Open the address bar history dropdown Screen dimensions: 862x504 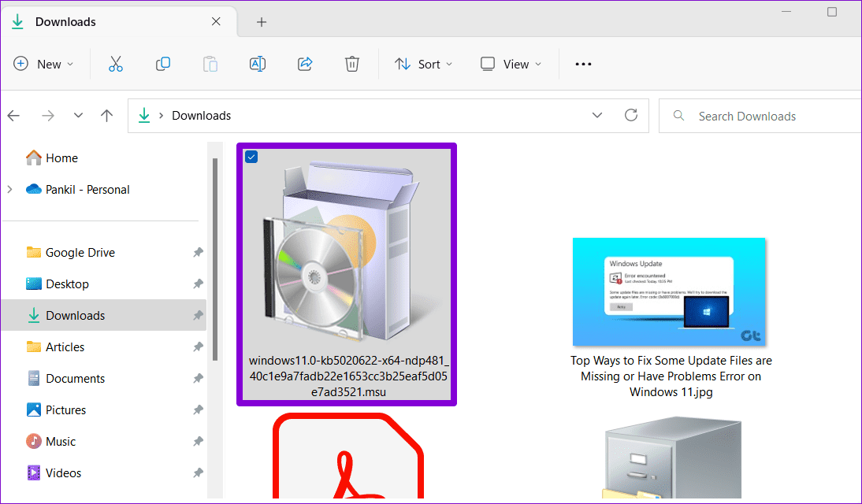coord(596,115)
